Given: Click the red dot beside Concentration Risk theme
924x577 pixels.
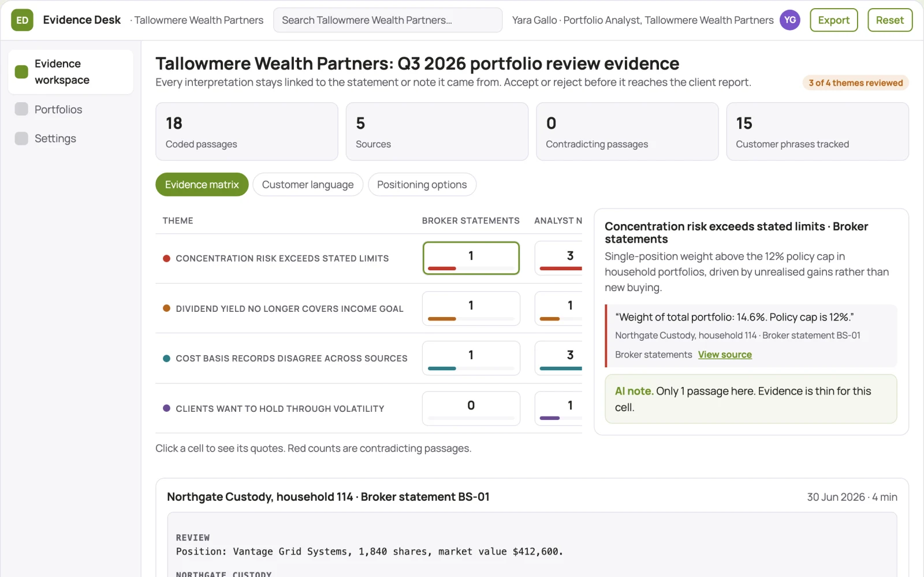Looking at the screenshot, I should pos(166,259).
